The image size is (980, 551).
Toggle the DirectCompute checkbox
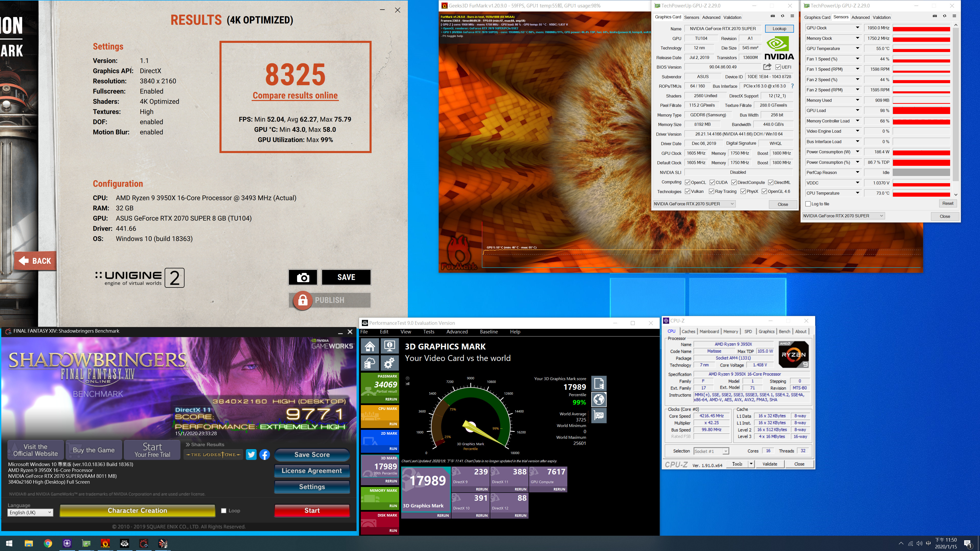[734, 183]
